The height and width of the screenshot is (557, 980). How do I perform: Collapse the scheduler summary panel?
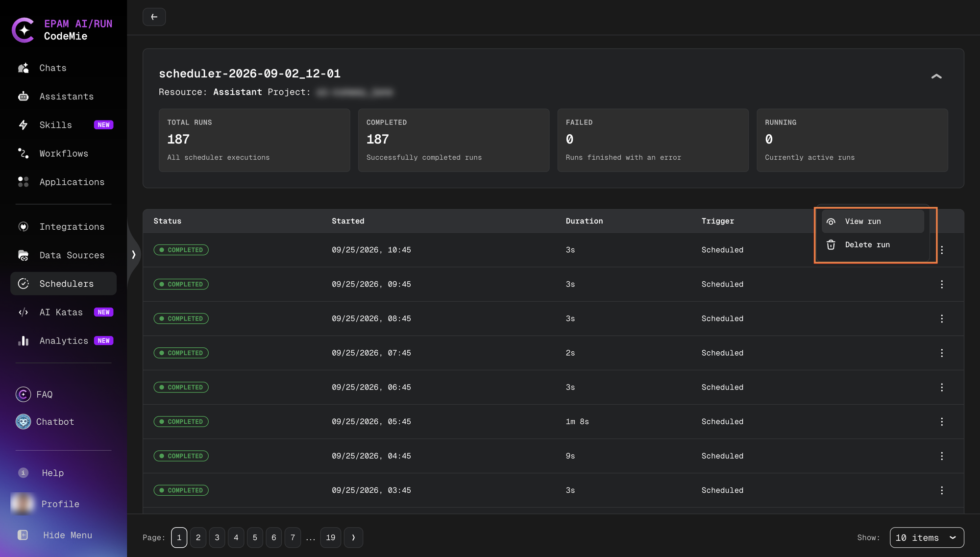[x=936, y=76]
